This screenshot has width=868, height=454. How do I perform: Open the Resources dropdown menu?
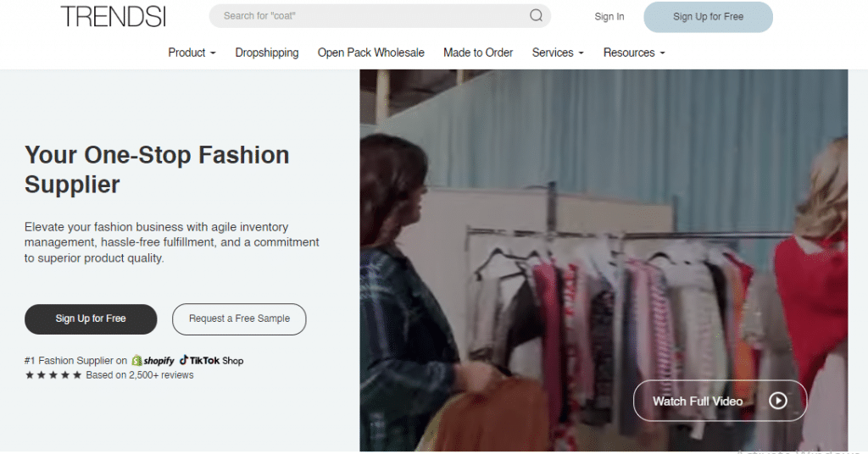click(633, 53)
